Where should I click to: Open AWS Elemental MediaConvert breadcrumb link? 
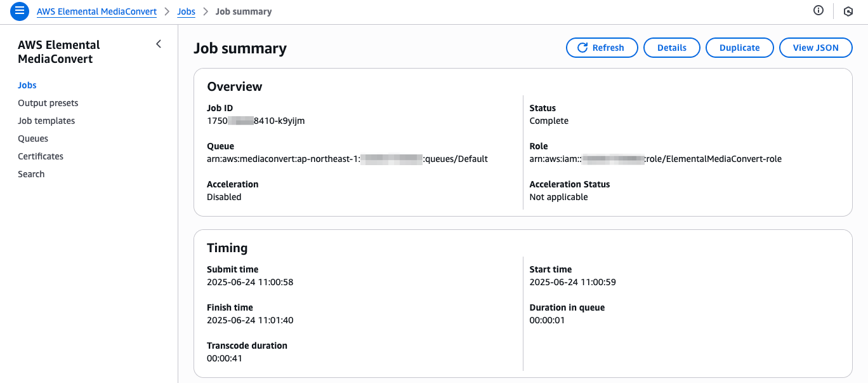96,11
